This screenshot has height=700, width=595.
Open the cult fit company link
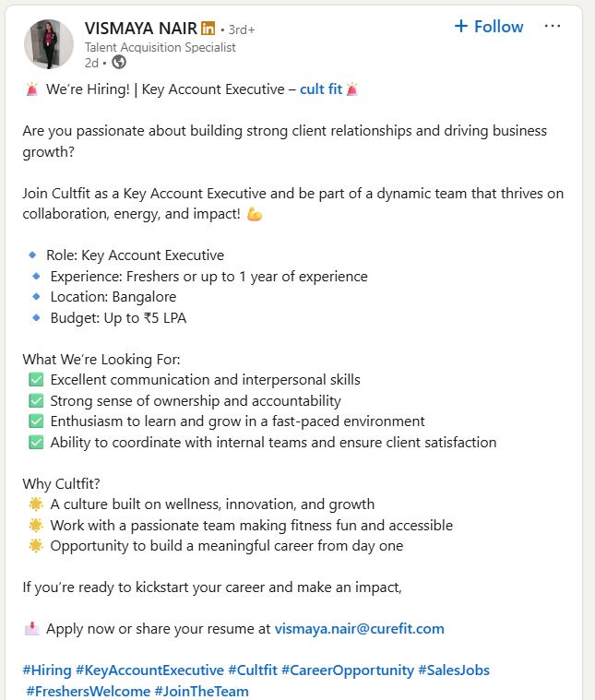321,89
